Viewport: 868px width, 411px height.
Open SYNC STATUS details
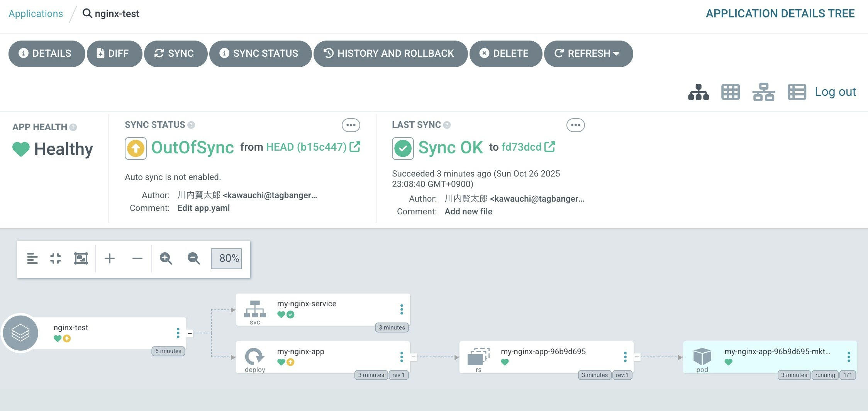[260, 54]
